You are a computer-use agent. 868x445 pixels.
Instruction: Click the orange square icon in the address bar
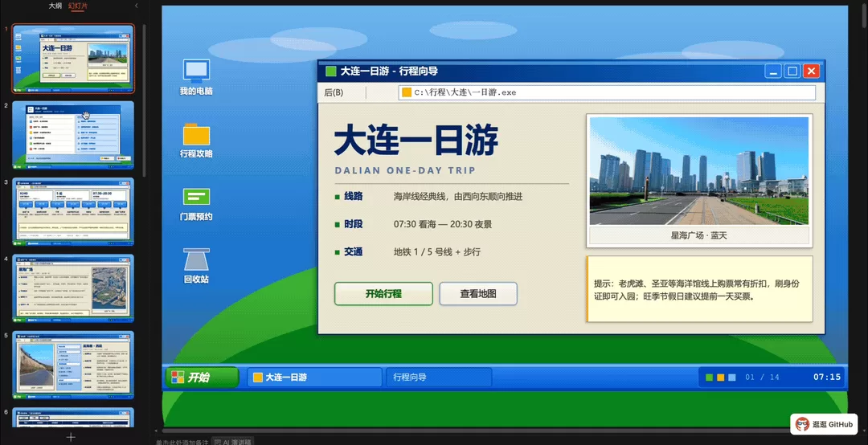pos(407,92)
